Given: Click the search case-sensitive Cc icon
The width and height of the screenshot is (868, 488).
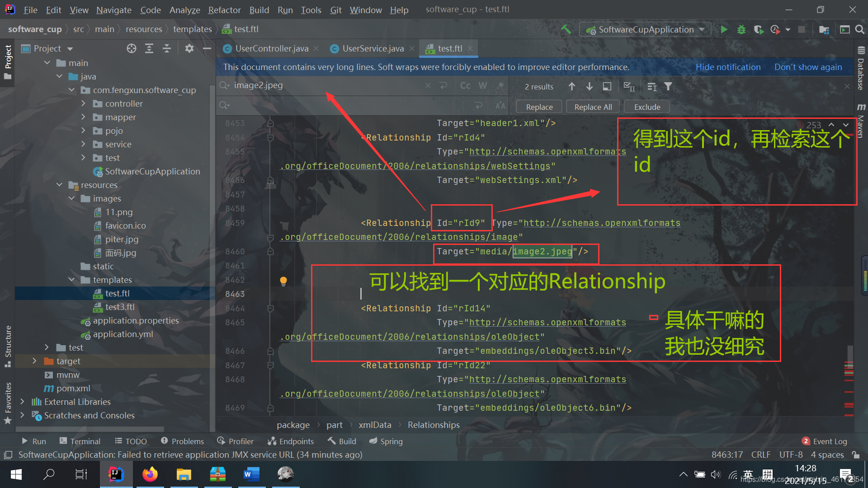Looking at the screenshot, I should point(465,86).
